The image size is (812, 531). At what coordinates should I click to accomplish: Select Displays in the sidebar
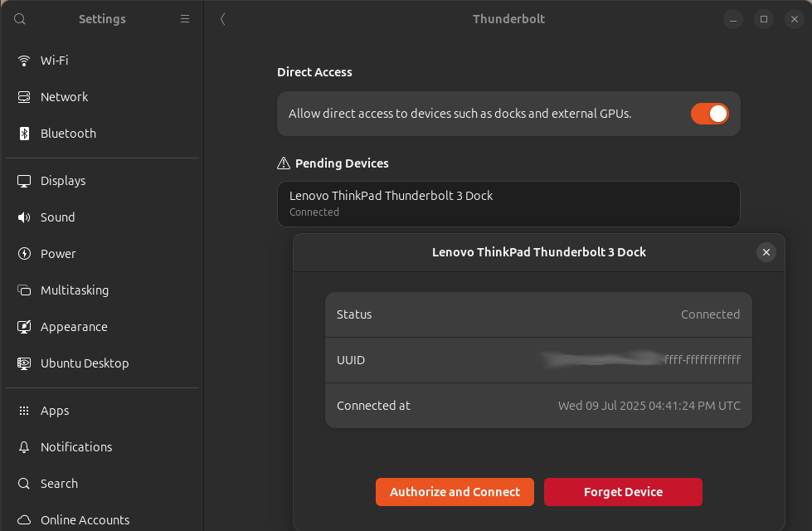[103, 181]
